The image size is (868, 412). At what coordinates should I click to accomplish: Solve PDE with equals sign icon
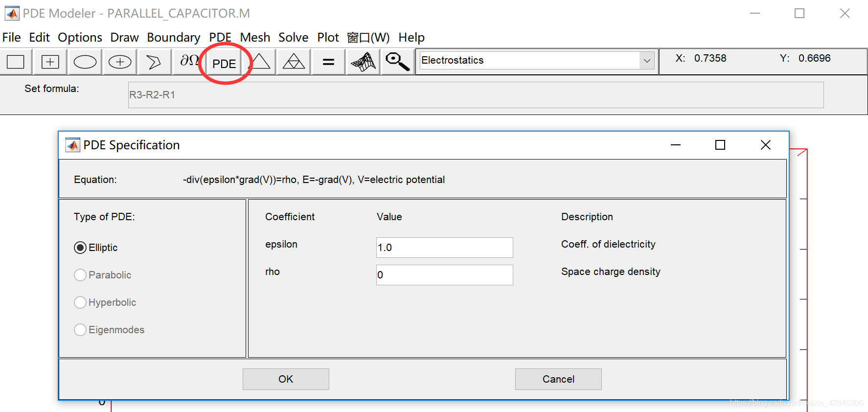pyautogui.click(x=329, y=62)
